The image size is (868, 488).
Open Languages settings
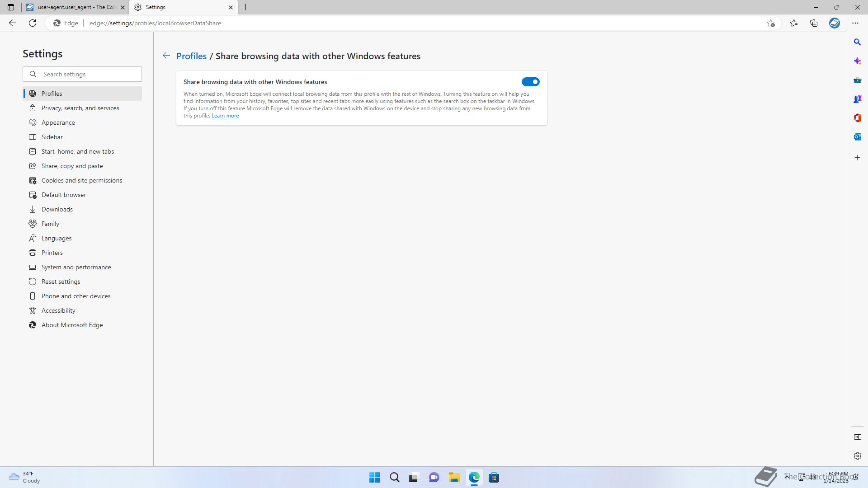click(x=82, y=238)
